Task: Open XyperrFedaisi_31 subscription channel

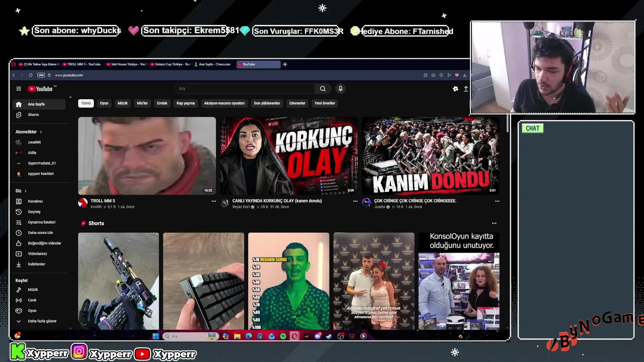Action: tap(39, 163)
